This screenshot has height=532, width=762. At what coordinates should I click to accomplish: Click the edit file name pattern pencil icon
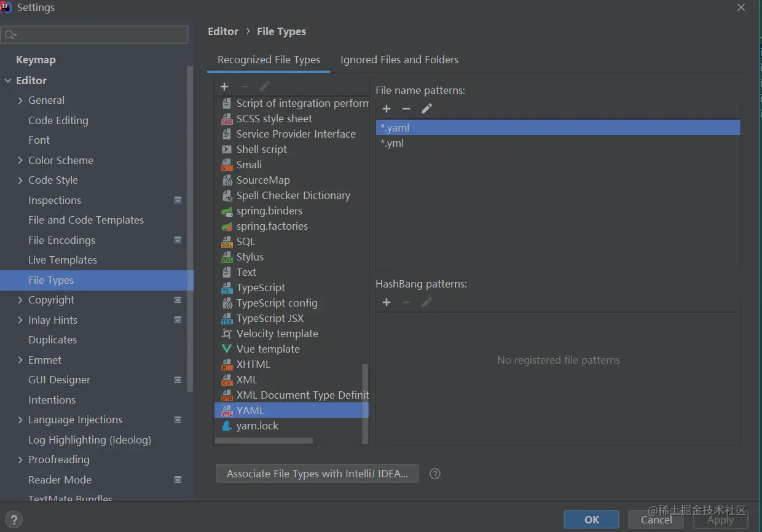[x=426, y=109]
